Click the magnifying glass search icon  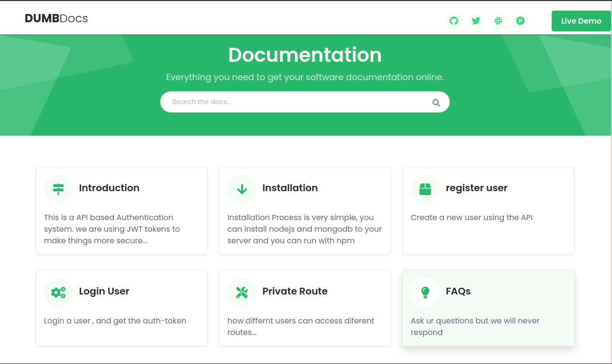pyautogui.click(x=436, y=102)
